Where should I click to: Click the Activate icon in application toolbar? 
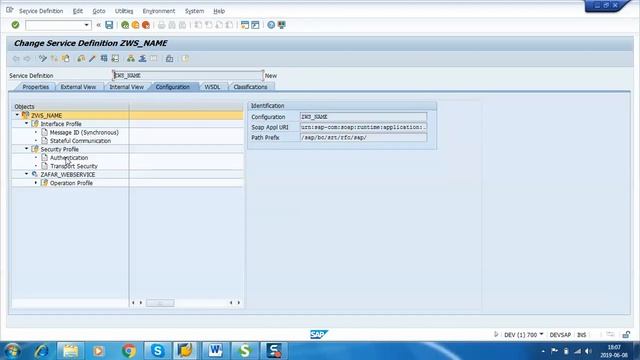pyautogui.click(x=65, y=59)
